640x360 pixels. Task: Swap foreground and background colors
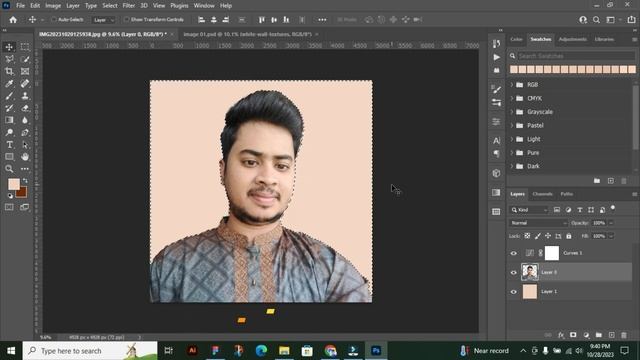click(x=25, y=180)
